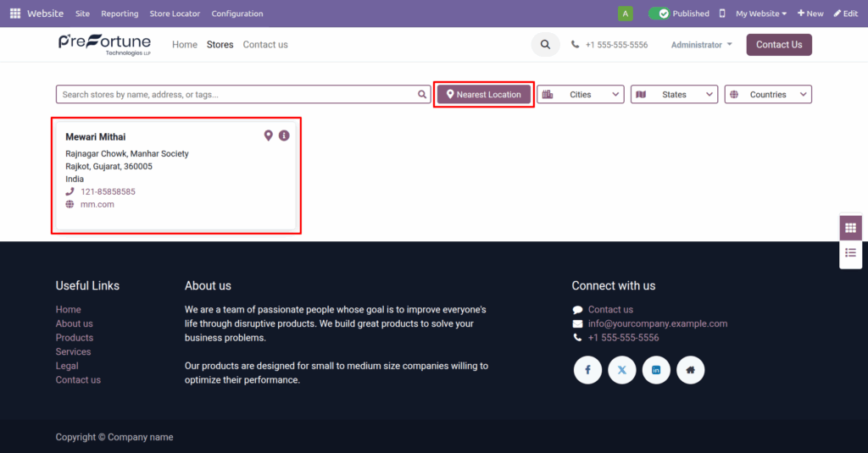Go to Home in site navigation
This screenshot has width=868, height=453.
click(x=184, y=45)
